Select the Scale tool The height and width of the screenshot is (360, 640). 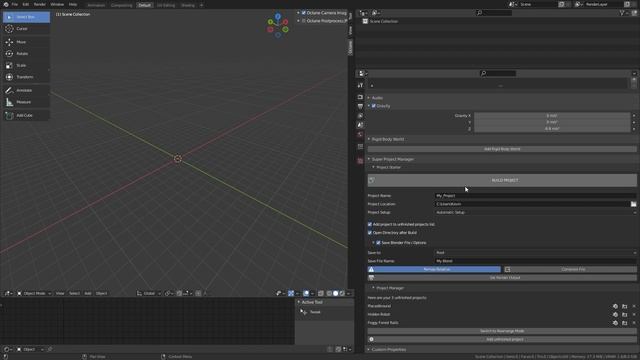[x=26, y=65]
